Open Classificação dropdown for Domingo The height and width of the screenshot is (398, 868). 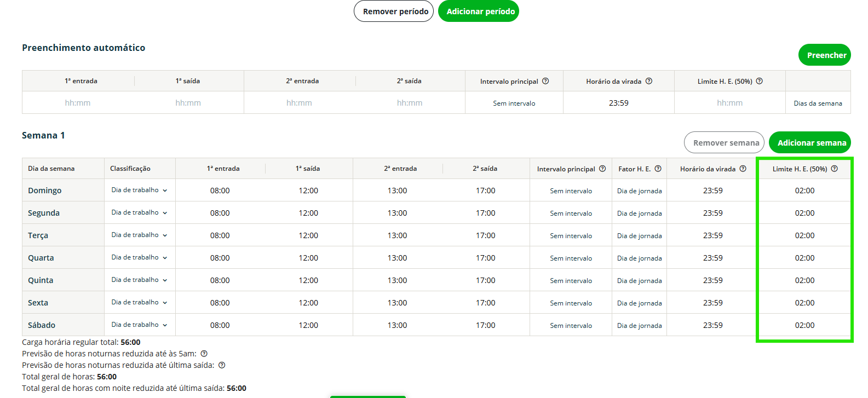139,191
